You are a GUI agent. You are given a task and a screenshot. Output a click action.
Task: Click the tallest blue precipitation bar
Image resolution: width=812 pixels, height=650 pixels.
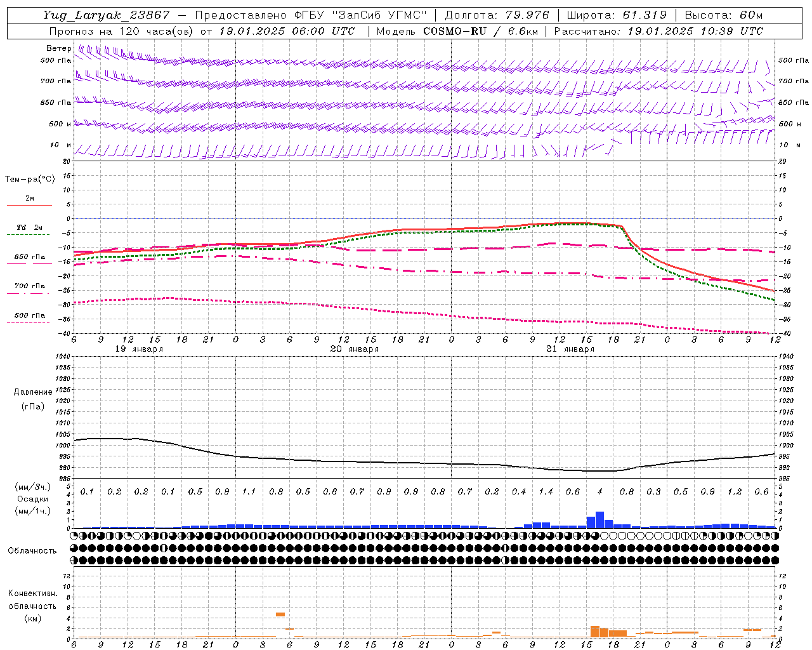click(599, 520)
